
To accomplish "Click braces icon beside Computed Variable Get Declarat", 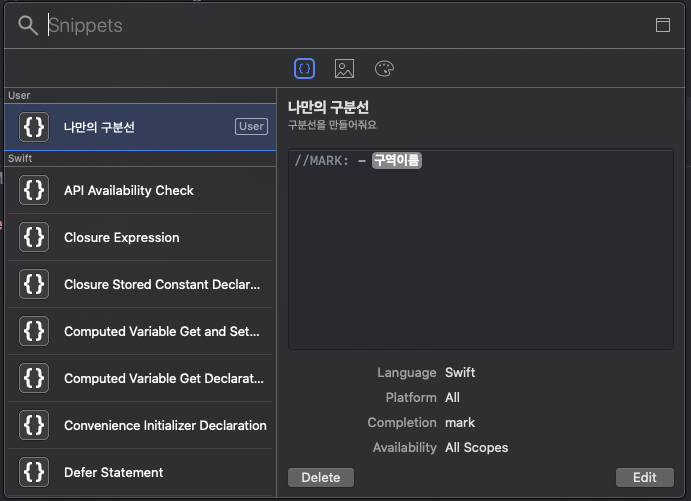I will (34, 378).
